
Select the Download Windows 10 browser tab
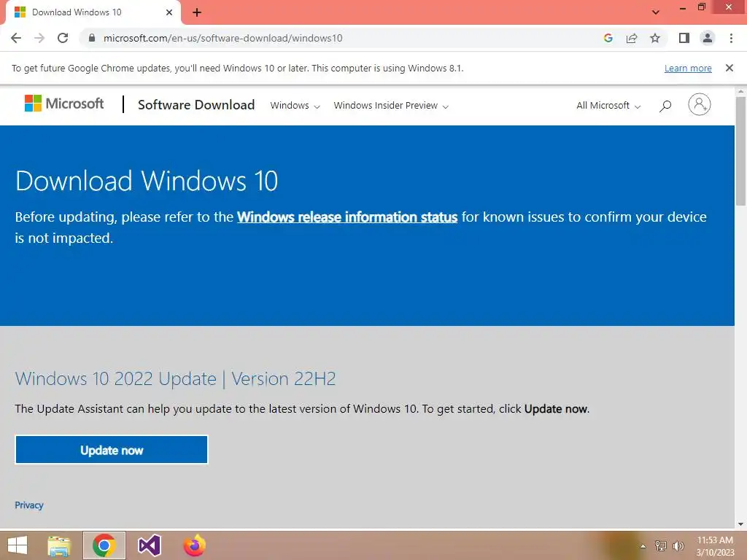pos(93,12)
